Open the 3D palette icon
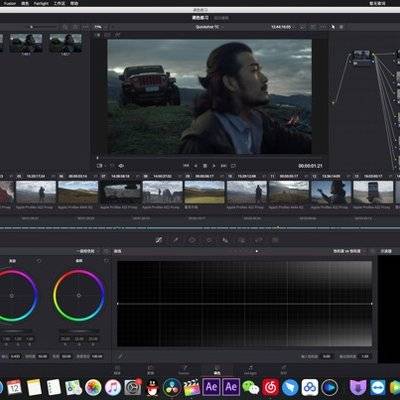This screenshot has width=400, height=400. (x=275, y=240)
